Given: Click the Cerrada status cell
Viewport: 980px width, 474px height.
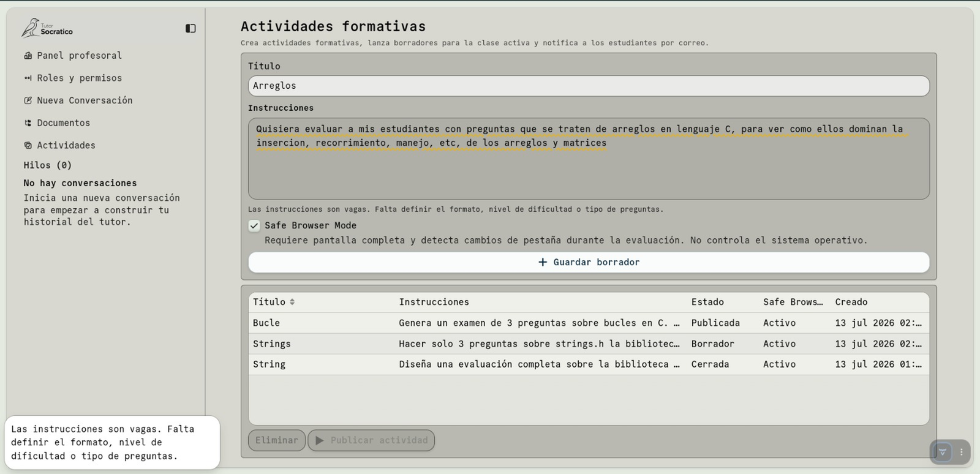Looking at the screenshot, I should coord(710,364).
